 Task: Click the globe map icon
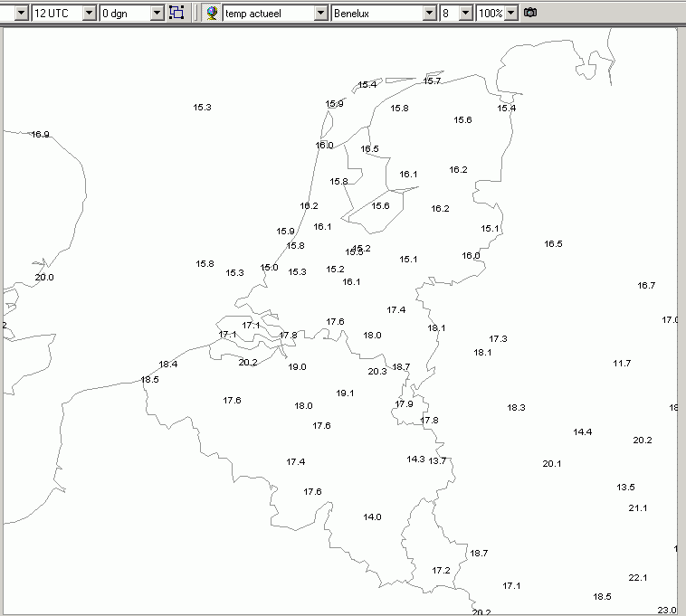click(212, 13)
